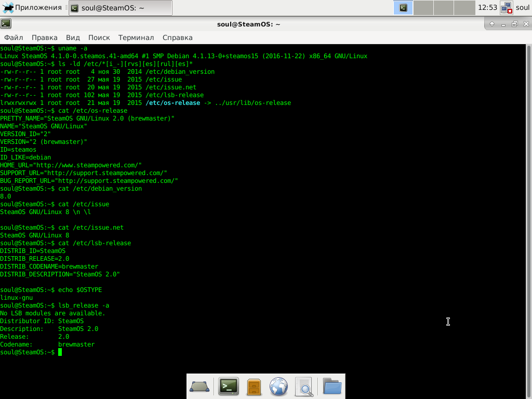Screen dimensions: 532x399
Task: Click the 'Codename: brewmaster' line
Action: [x=47, y=344]
